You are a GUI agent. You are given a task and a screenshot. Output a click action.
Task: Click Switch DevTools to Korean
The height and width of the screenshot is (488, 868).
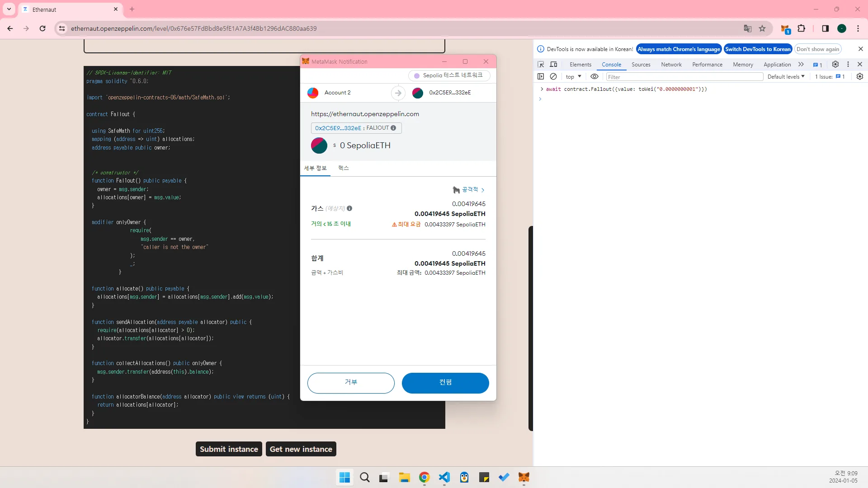758,49
